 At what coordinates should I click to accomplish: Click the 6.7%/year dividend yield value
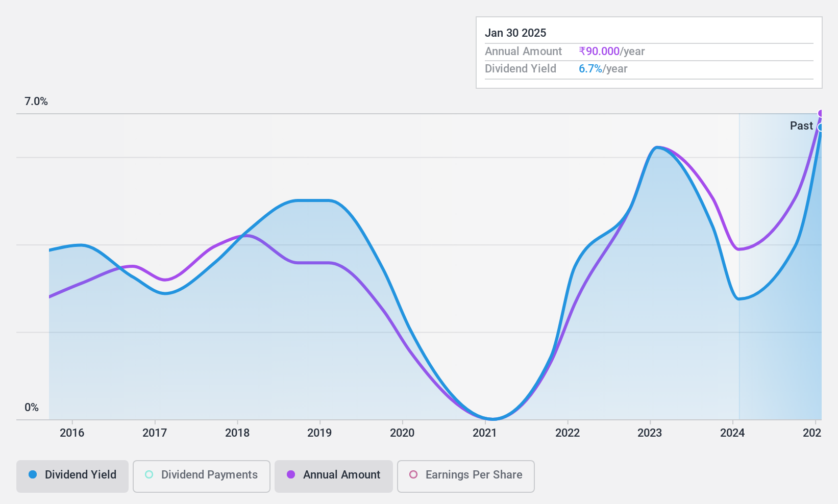[x=603, y=69]
